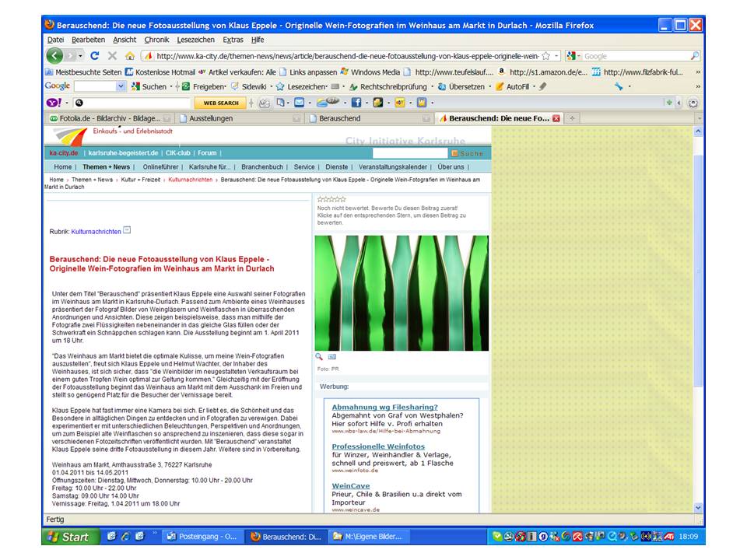The height and width of the screenshot is (560, 747).
Task: Expand the history dropdown next to back/forward
Action: (81, 56)
